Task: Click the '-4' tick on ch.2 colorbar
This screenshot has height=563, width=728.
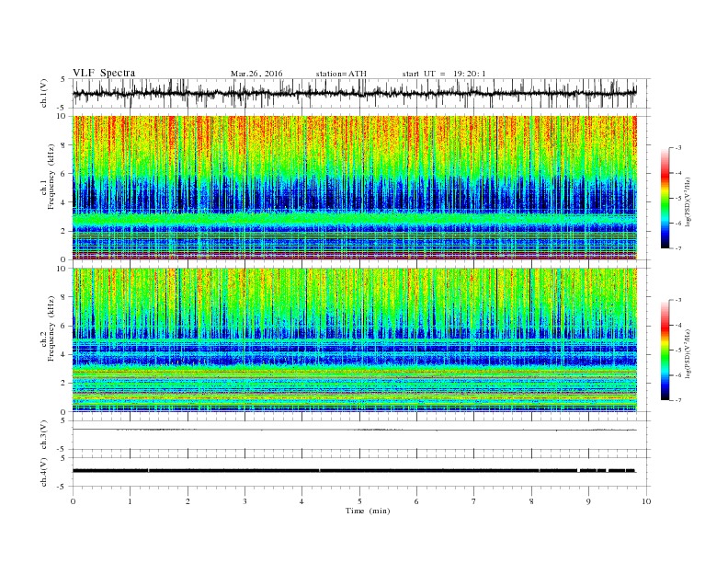Action: tap(677, 325)
